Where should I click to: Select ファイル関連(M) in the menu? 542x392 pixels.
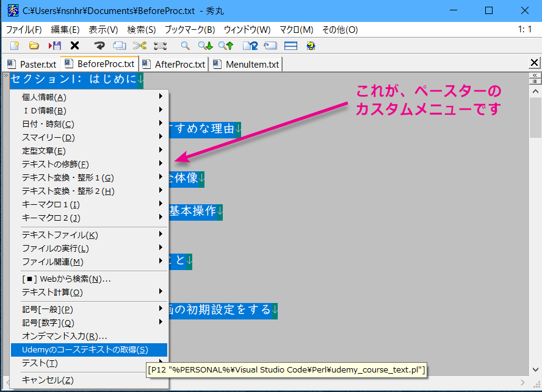pyautogui.click(x=89, y=262)
